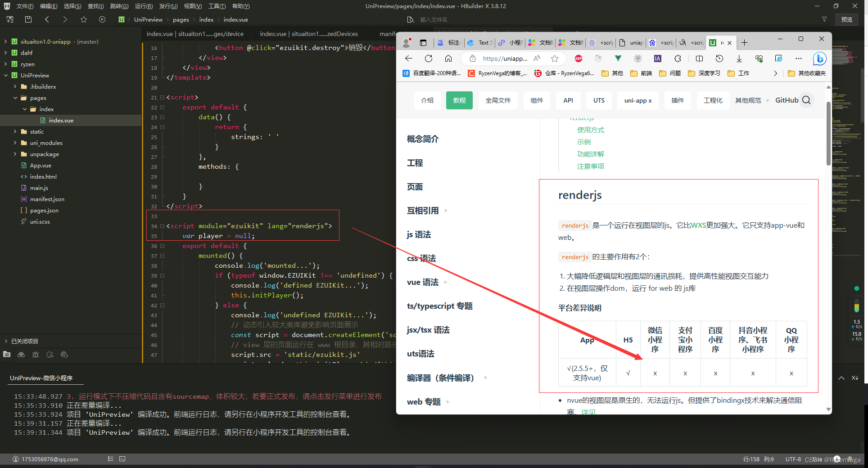Viewport: 868px width, 468px height.
Task: Click the Vue devtools extension icon
Action: pyautogui.click(x=618, y=58)
